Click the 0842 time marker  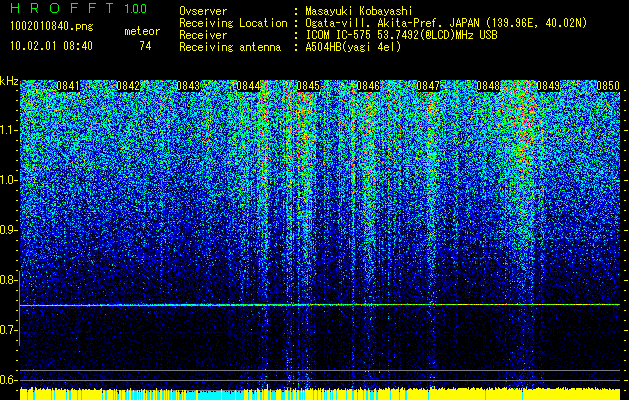coord(128,86)
